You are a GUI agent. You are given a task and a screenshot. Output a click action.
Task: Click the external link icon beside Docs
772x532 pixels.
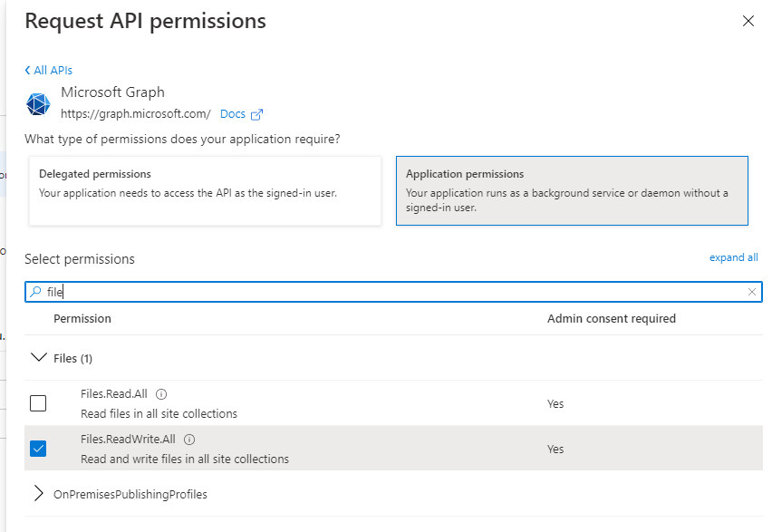[256, 115]
